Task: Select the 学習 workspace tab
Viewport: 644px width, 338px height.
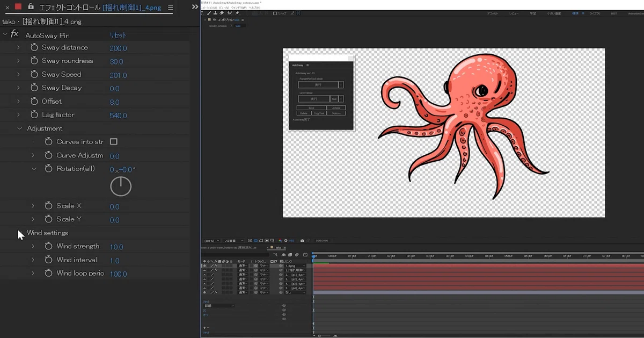Action: [533, 13]
